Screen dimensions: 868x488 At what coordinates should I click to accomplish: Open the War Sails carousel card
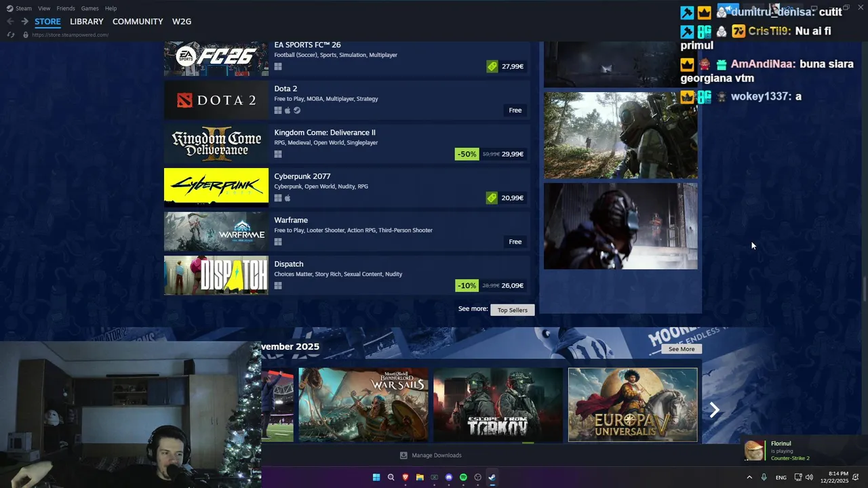[363, 405]
